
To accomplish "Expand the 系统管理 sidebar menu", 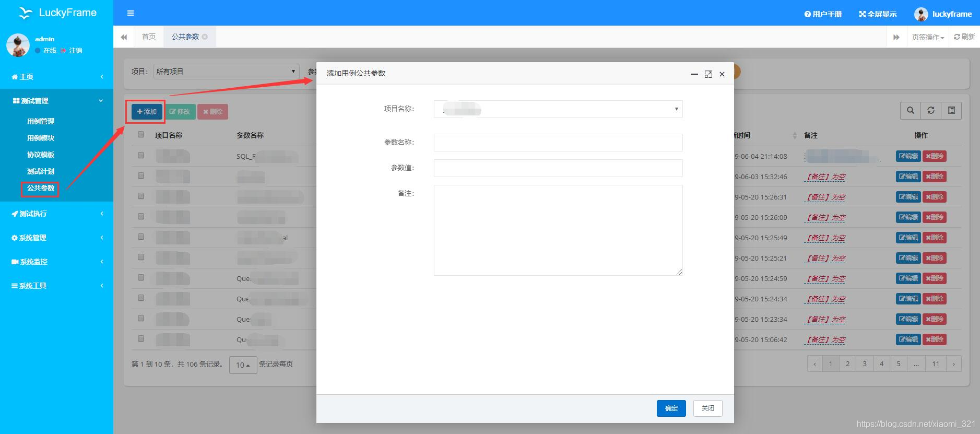I will 56,238.
